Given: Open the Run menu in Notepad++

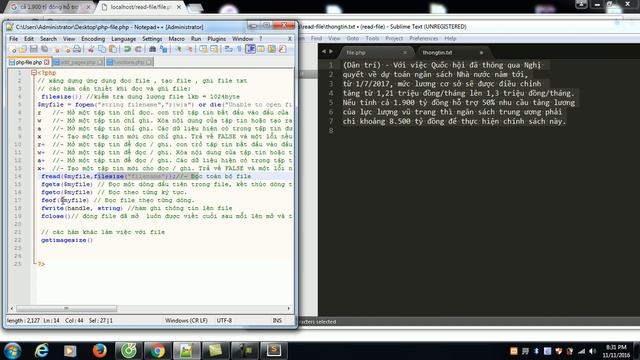Looking at the screenshot, I should [196, 39].
